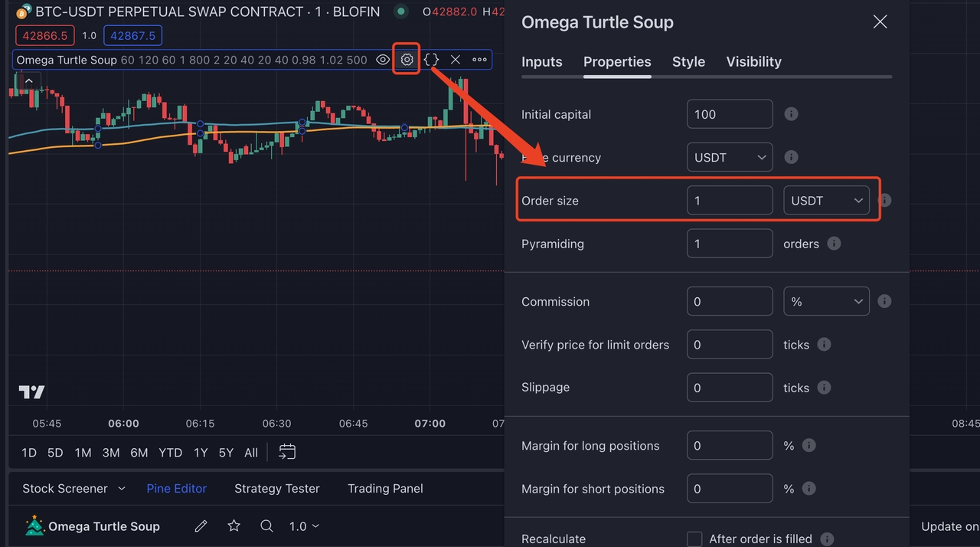
Task: Switch to the Visibility tab
Action: pos(754,62)
